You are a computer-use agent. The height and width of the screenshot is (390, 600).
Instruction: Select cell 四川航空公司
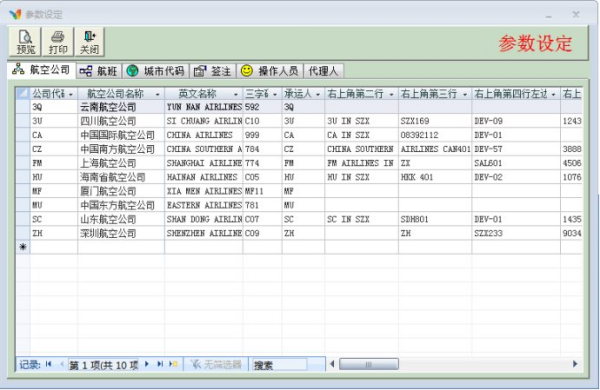coord(121,121)
